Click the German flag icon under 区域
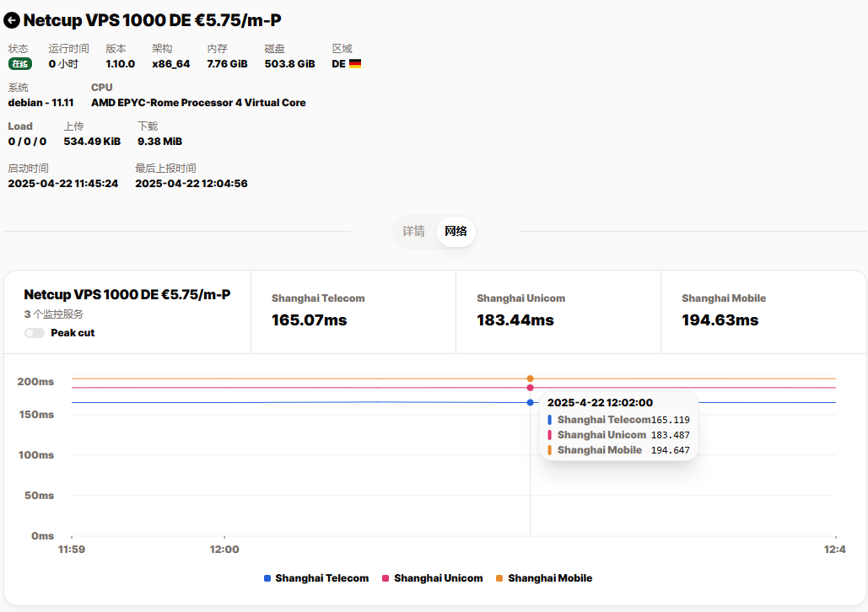The width and height of the screenshot is (868, 612). (x=355, y=63)
